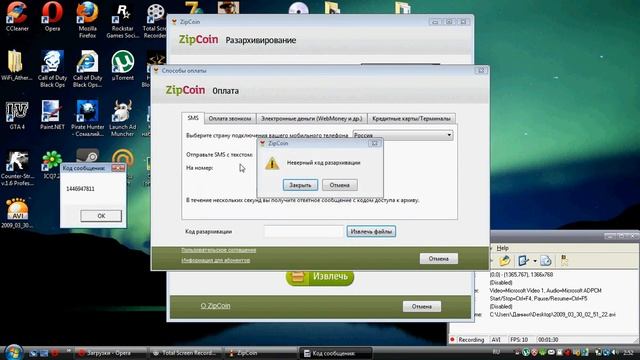The height and width of the screenshot is (360, 640).
Task: Select the uTorrent desktop icon
Action: coord(122,65)
